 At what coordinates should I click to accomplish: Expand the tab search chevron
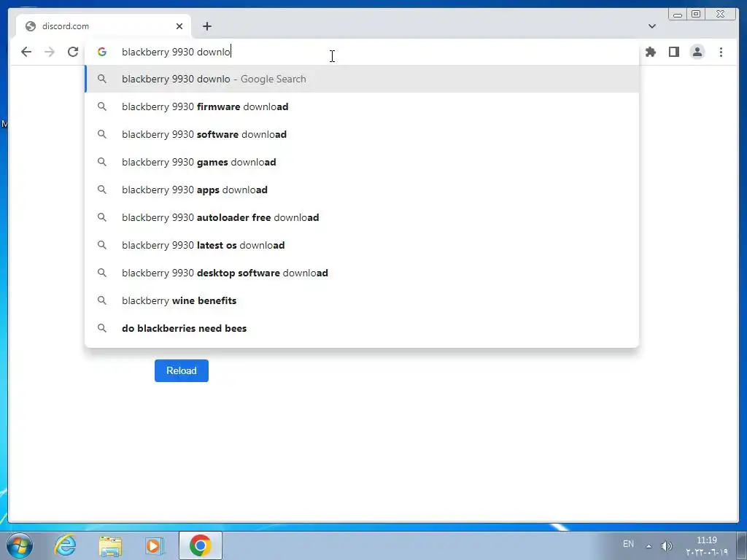coord(651,26)
